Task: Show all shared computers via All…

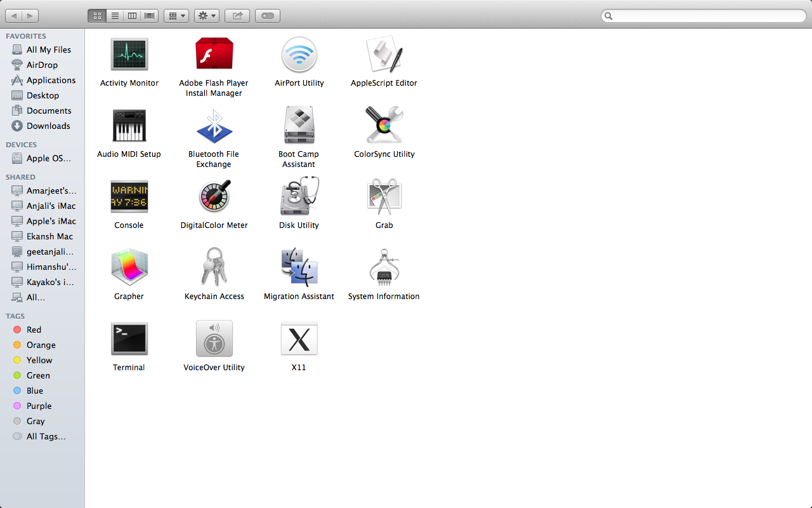Action: point(42,297)
